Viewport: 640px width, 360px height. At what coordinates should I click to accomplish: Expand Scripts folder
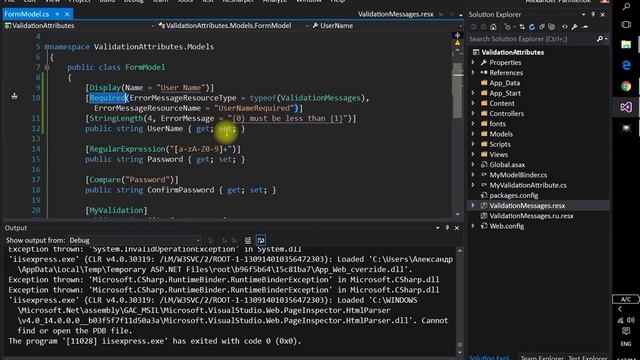tap(473, 144)
